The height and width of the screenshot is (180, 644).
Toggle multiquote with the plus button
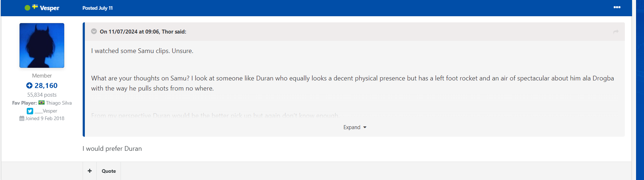click(x=90, y=171)
